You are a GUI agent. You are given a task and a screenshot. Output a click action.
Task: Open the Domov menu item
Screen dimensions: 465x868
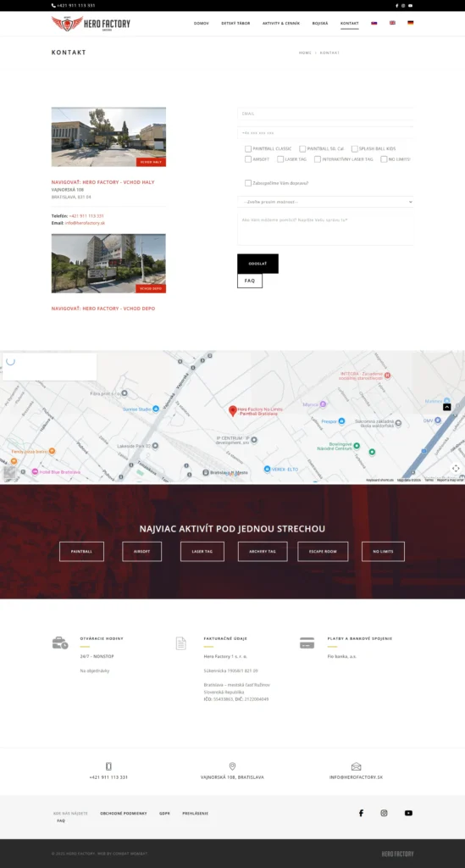[x=202, y=23]
